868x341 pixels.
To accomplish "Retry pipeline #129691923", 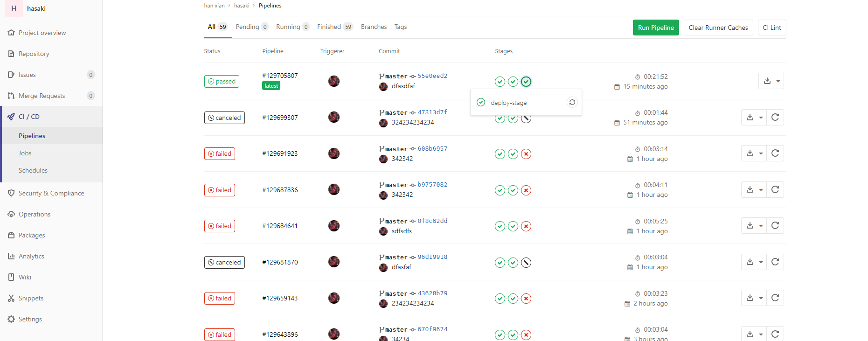I will coord(775,153).
